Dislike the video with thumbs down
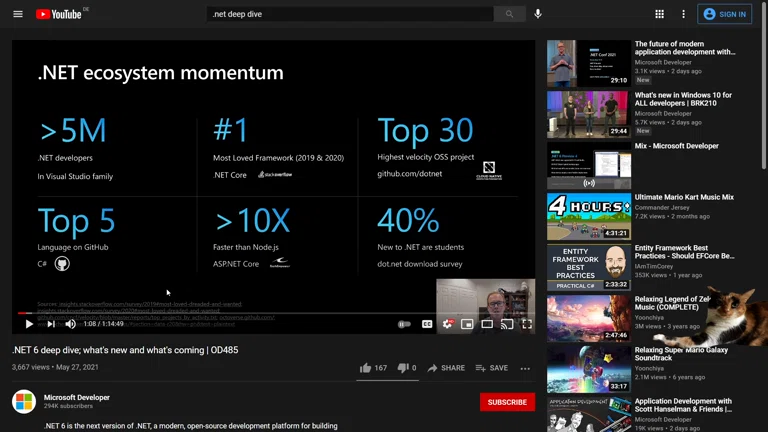This screenshot has height=432, width=768. click(407, 368)
